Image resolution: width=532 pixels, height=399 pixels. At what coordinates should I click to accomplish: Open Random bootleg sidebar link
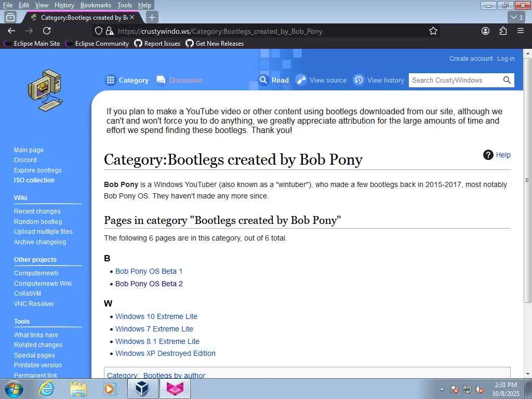click(x=37, y=221)
